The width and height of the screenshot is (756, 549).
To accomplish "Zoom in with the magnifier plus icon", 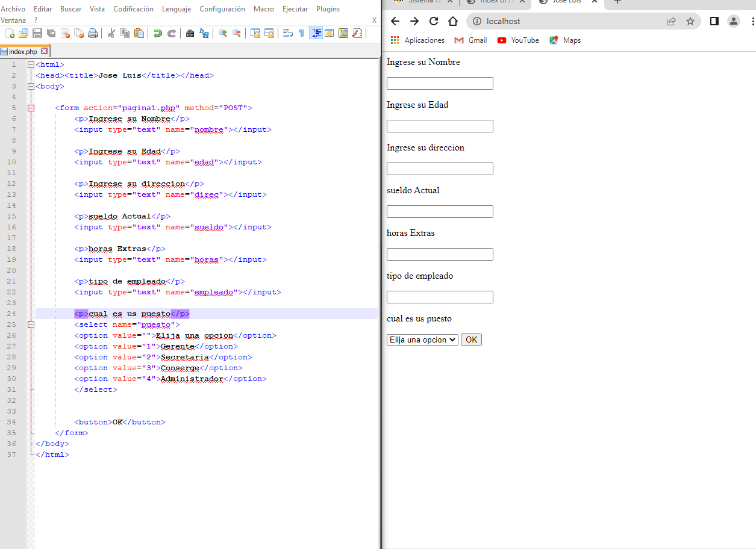I will click(222, 33).
